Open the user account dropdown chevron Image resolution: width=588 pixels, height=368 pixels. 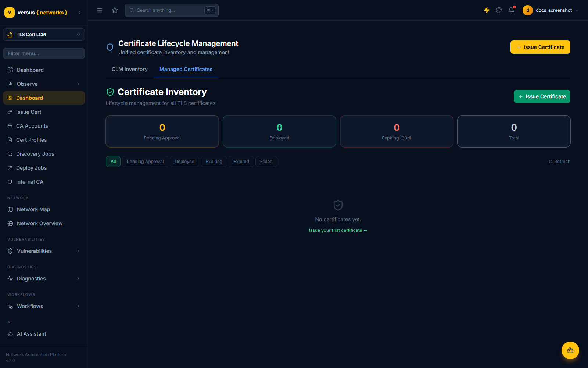coord(577,10)
